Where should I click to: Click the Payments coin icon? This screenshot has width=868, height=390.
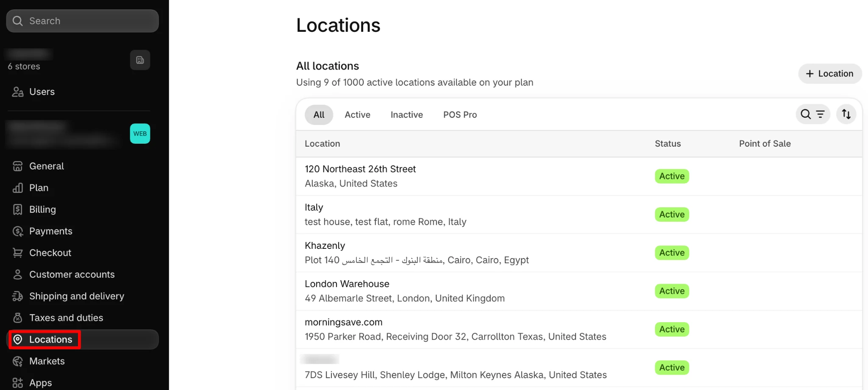click(17, 231)
